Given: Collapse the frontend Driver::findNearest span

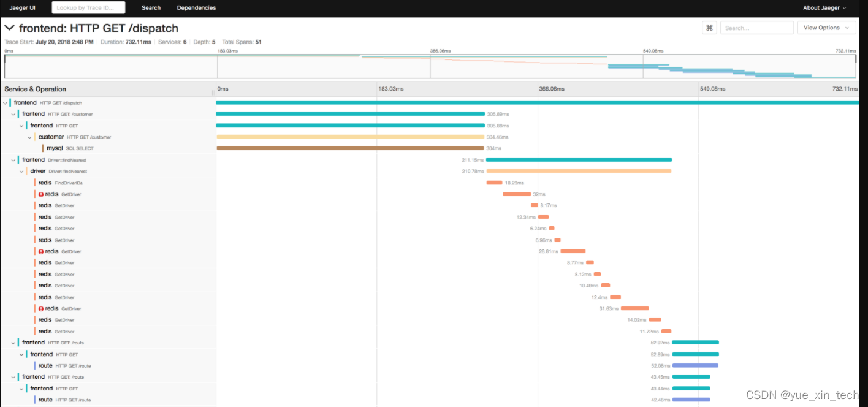Looking at the screenshot, I should (x=13, y=160).
